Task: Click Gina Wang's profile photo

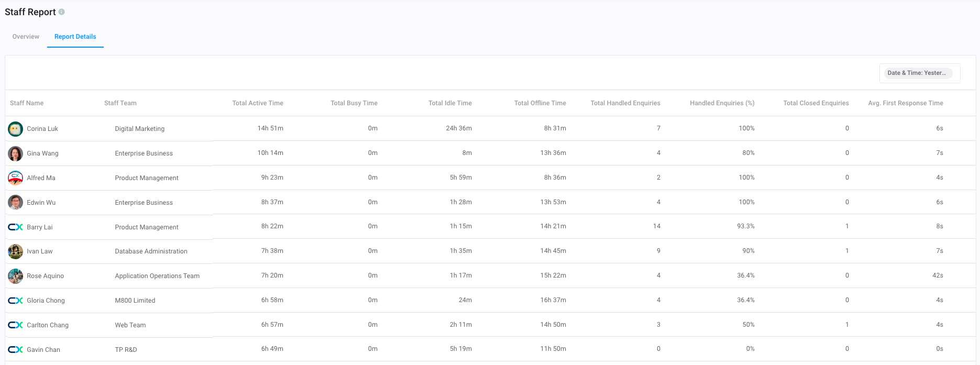Action: click(x=15, y=153)
